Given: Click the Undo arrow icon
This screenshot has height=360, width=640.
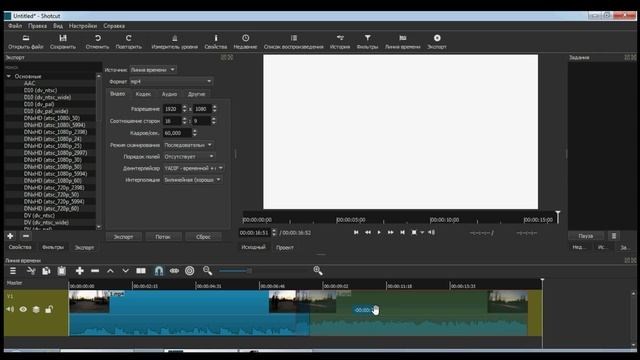Looking at the screenshot, I should (x=98, y=38).
